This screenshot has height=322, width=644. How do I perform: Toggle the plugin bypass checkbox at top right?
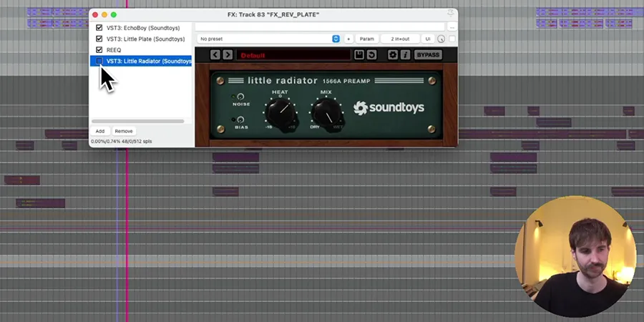[x=452, y=39]
